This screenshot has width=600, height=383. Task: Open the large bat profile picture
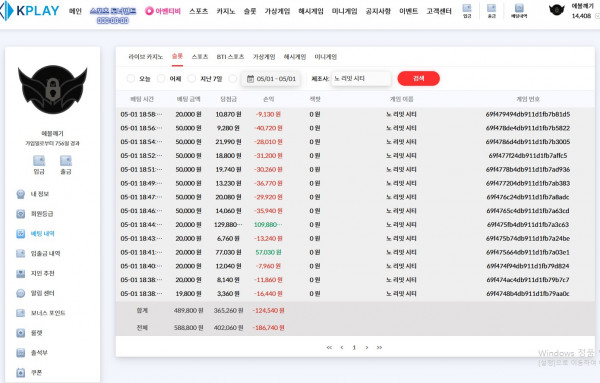[52, 90]
